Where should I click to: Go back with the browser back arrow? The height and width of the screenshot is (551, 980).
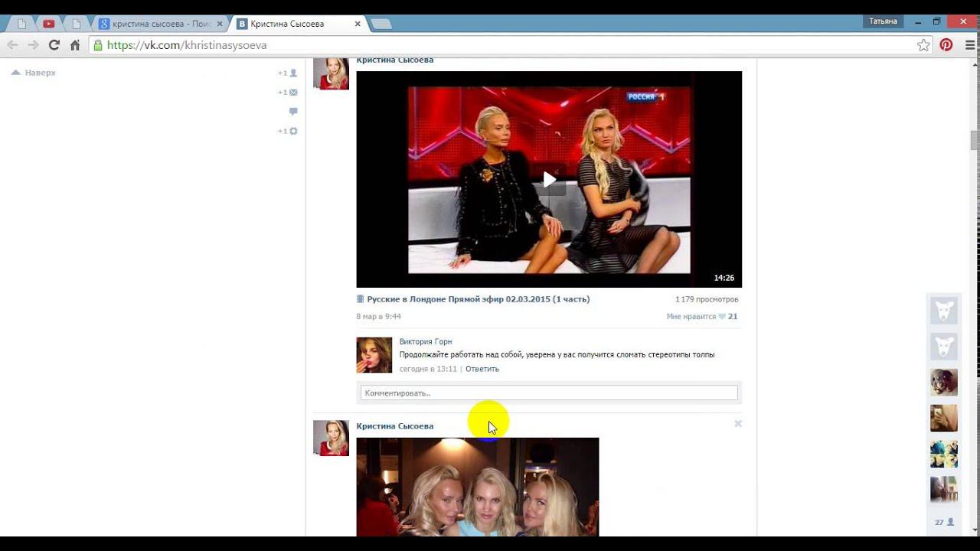[12, 45]
